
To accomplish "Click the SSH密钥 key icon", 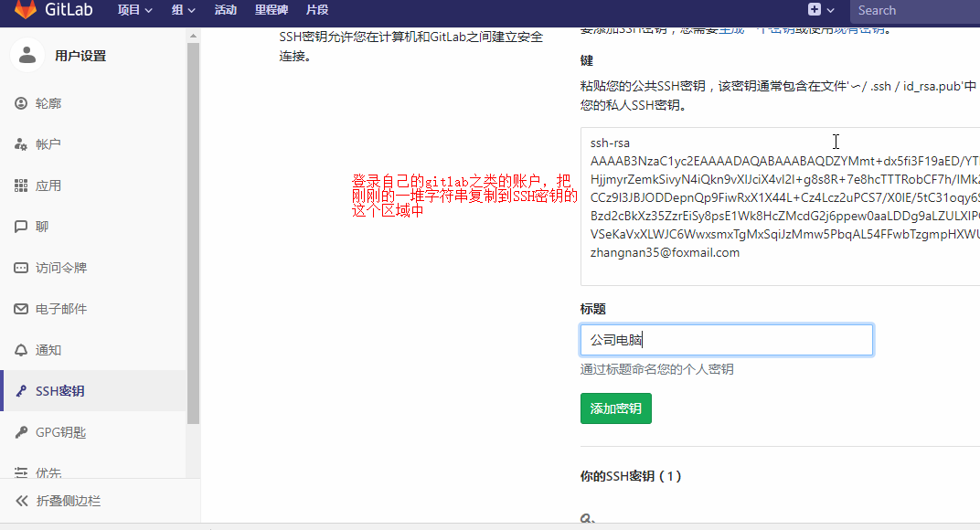I will click(x=21, y=391).
